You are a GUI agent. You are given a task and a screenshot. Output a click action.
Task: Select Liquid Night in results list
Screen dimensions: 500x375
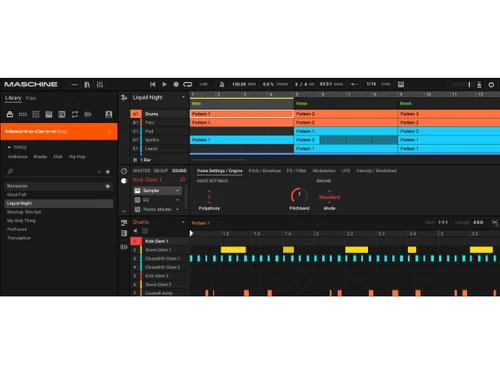[59, 203]
